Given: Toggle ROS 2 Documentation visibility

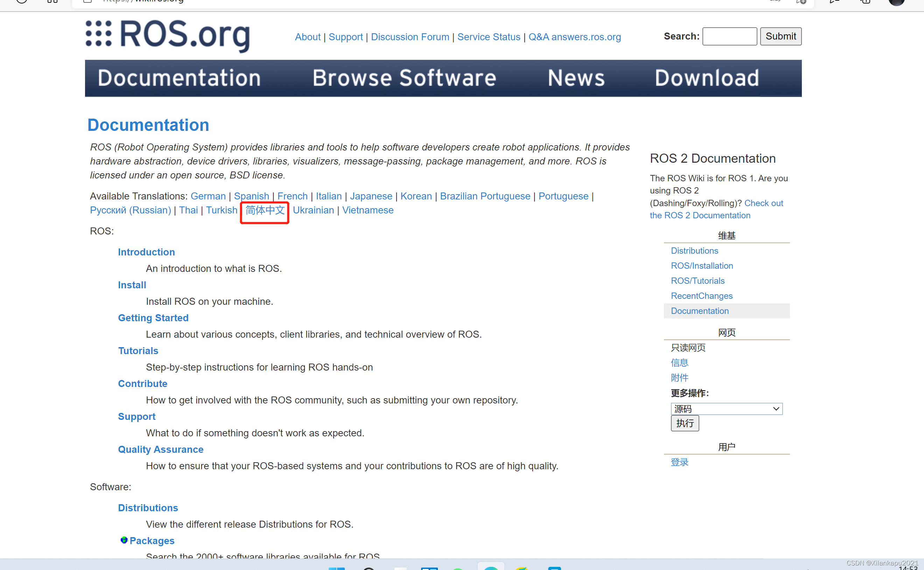Looking at the screenshot, I should 712,158.
